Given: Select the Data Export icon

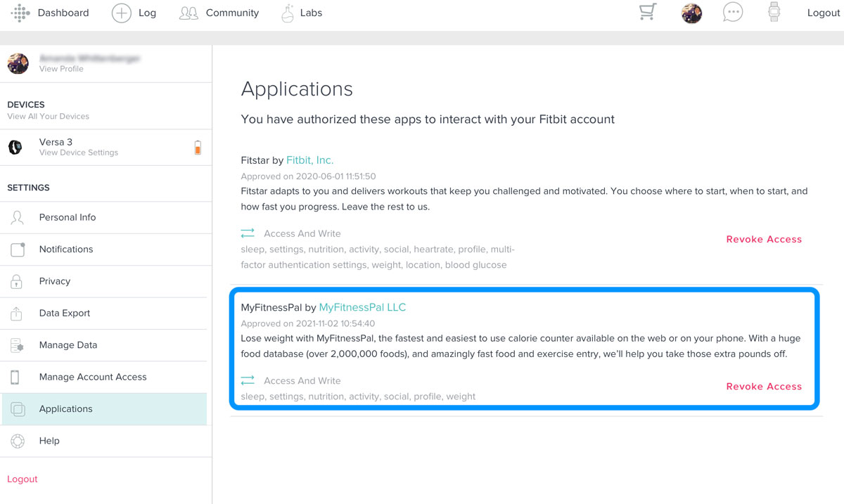Looking at the screenshot, I should pyautogui.click(x=17, y=313).
